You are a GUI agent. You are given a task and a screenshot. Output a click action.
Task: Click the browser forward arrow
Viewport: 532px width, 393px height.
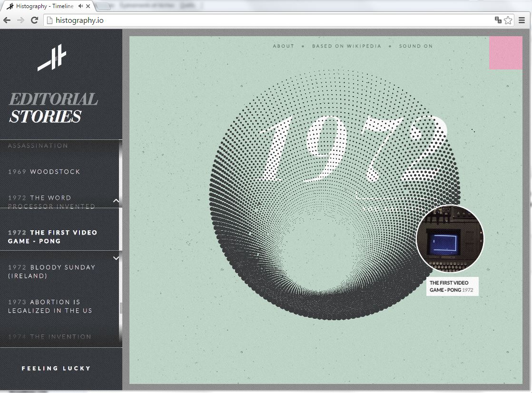pyautogui.click(x=20, y=20)
